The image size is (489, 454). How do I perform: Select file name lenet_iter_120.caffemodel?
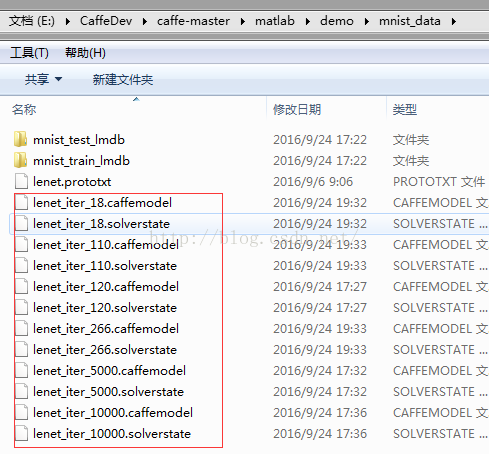pyautogui.click(x=106, y=287)
